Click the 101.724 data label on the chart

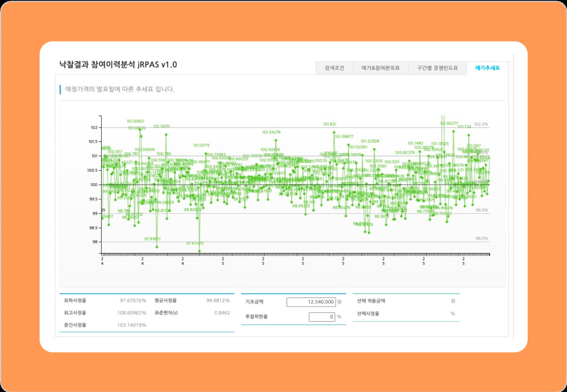click(465, 127)
